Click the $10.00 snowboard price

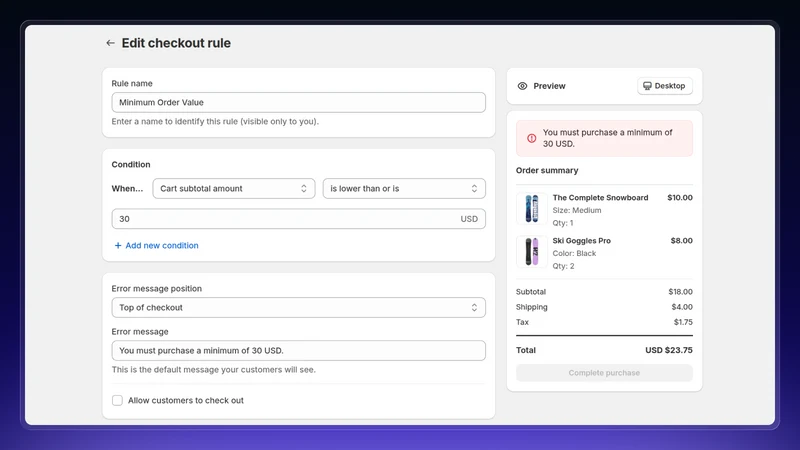[680, 197]
